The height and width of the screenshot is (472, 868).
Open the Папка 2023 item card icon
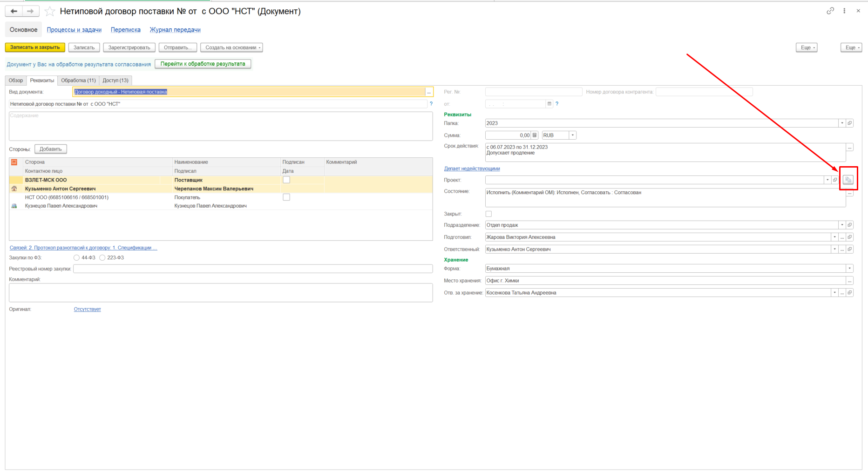click(x=850, y=123)
